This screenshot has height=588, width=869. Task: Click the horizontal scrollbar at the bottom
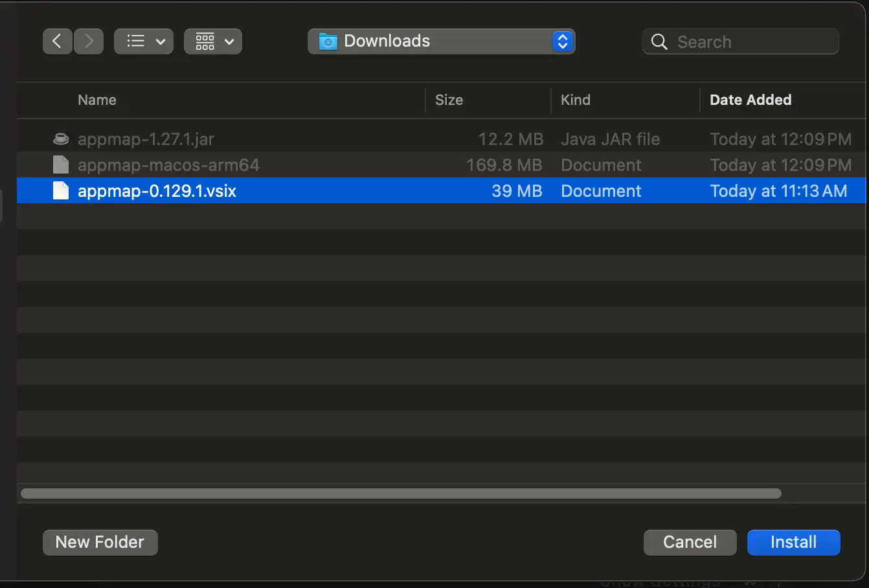tap(401, 493)
